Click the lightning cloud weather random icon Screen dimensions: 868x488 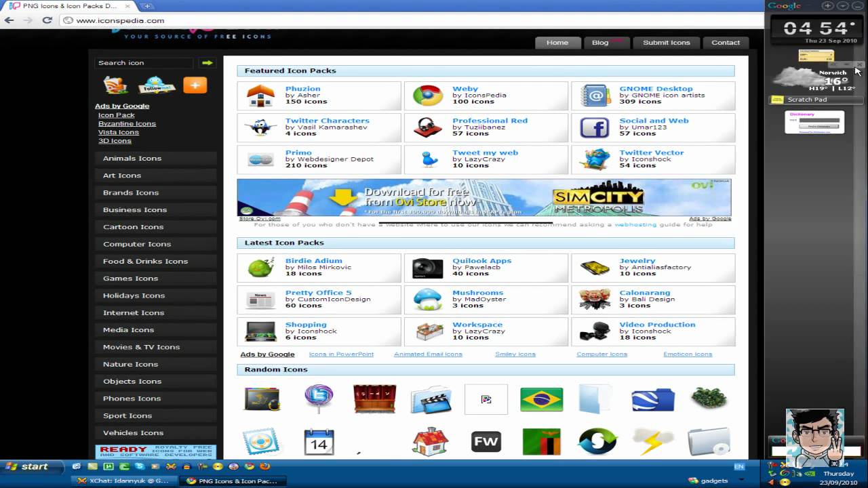[x=653, y=442]
